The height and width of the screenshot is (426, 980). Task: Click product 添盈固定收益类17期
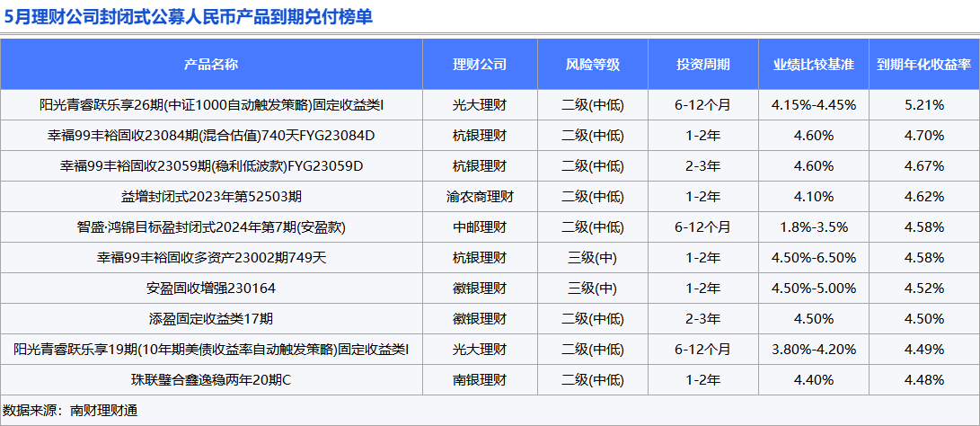coord(211,319)
